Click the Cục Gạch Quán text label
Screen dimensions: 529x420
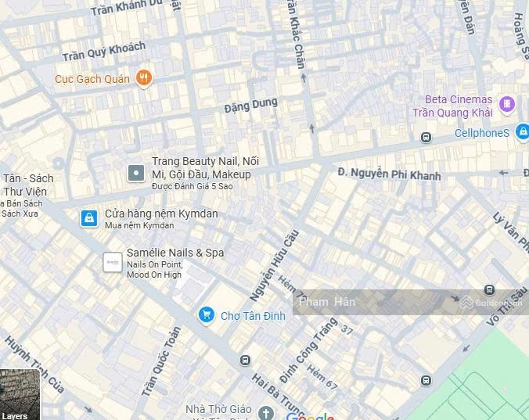pyautogui.click(x=92, y=79)
